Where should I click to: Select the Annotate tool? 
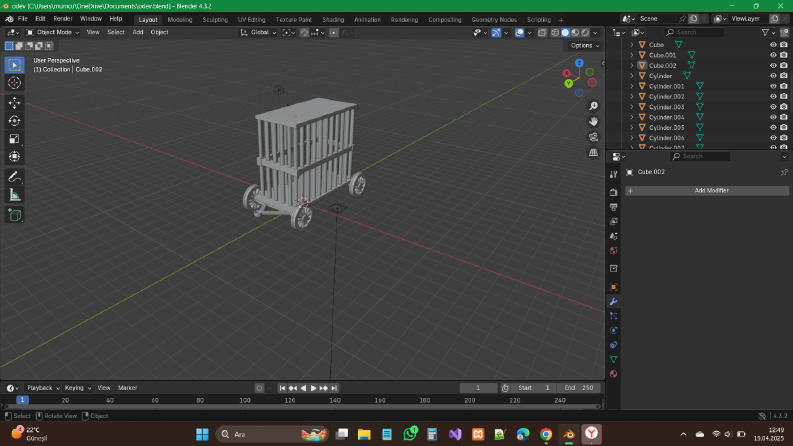(x=14, y=177)
